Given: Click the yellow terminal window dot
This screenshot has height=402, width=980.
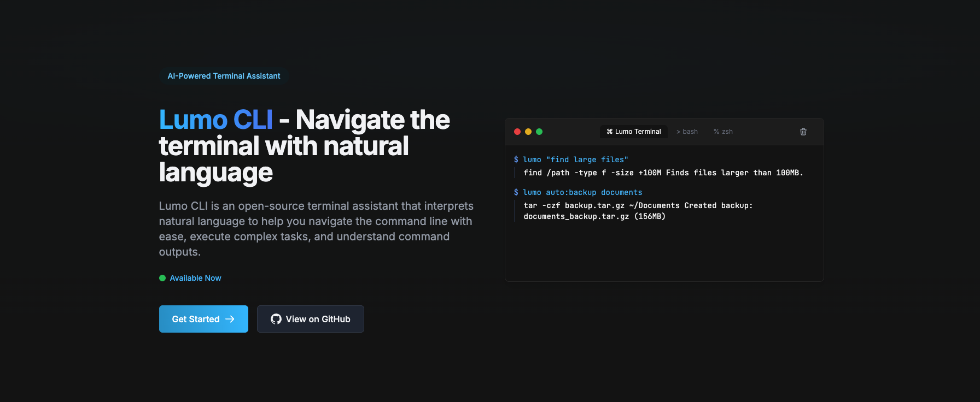Looking at the screenshot, I should [x=528, y=132].
